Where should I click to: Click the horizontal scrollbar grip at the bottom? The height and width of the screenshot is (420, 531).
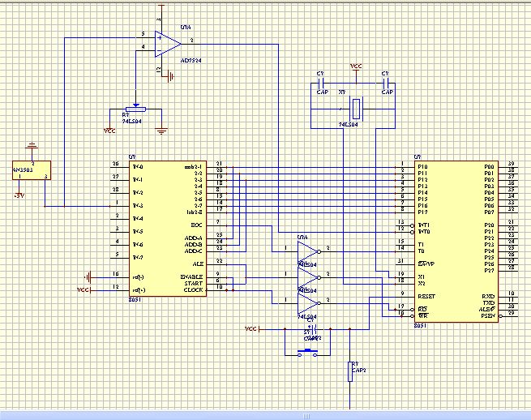(306, 417)
